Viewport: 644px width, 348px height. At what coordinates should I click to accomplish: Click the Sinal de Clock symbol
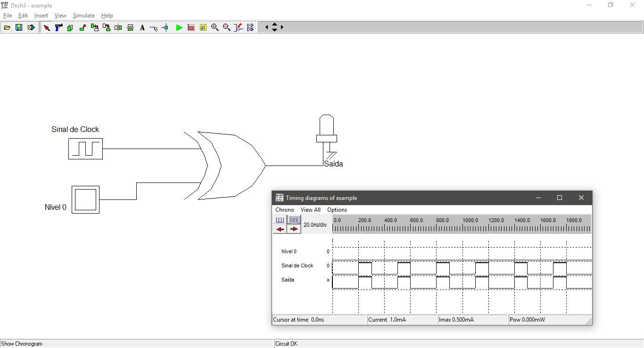pyautogui.click(x=85, y=149)
